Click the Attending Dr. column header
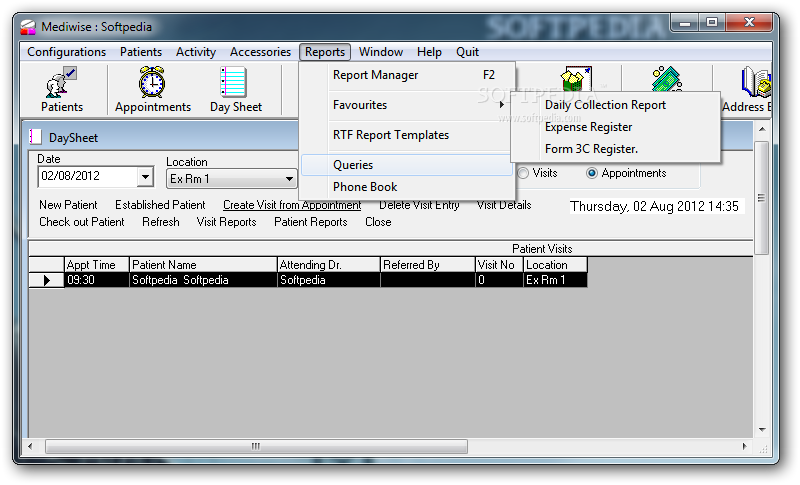800x485 pixels. pos(329,265)
